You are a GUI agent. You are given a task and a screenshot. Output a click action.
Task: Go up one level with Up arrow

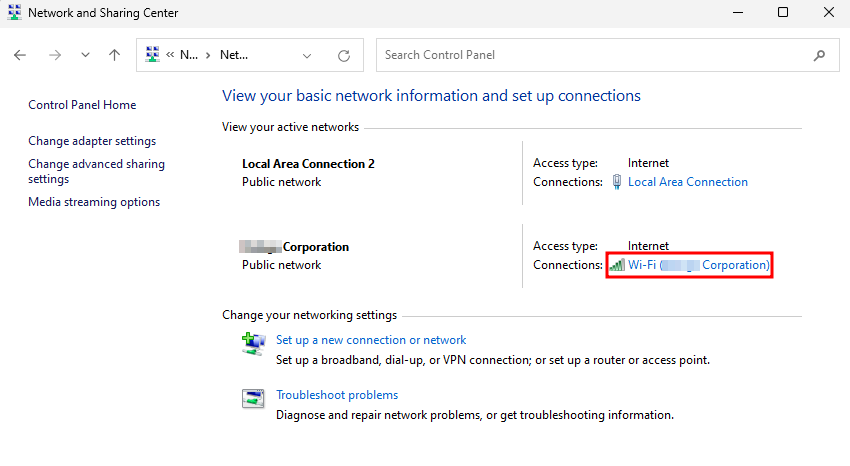[114, 56]
